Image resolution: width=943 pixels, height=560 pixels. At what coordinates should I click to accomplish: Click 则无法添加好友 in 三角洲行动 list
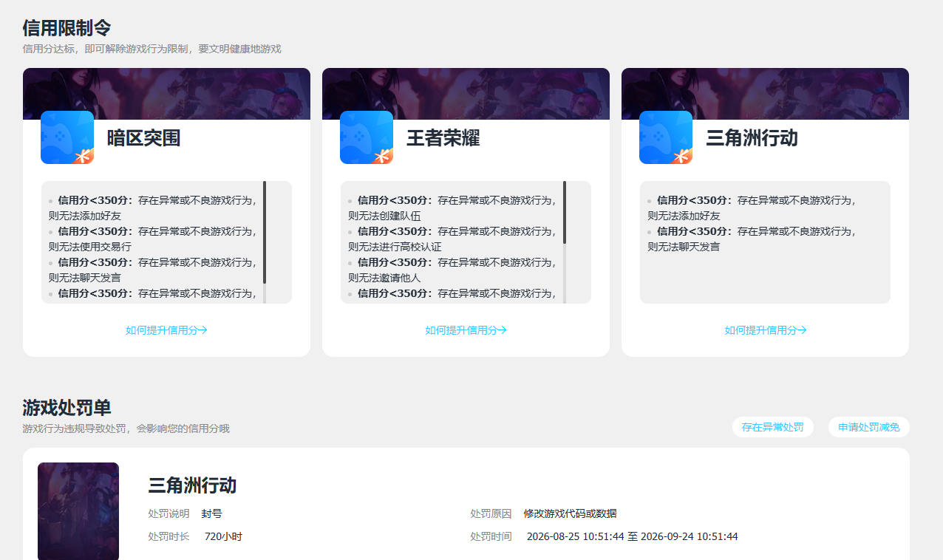[x=684, y=216]
